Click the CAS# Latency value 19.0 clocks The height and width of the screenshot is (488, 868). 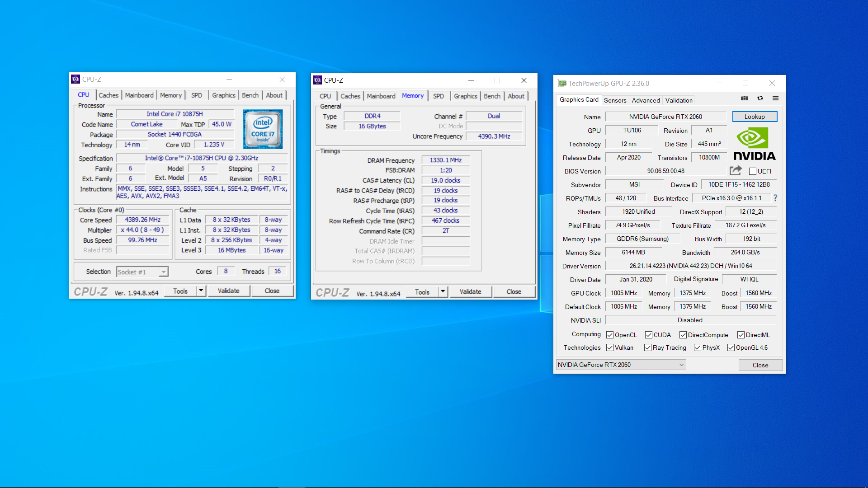pyautogui.click(x=446, y=180)
